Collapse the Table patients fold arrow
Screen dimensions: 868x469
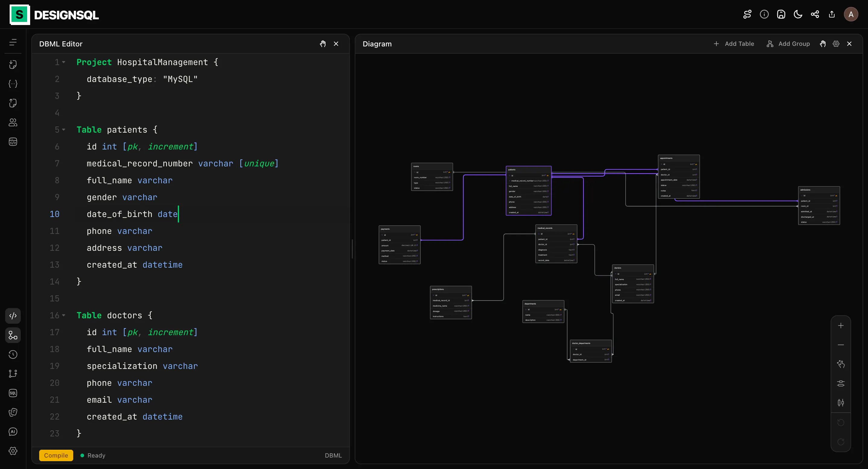64,130
